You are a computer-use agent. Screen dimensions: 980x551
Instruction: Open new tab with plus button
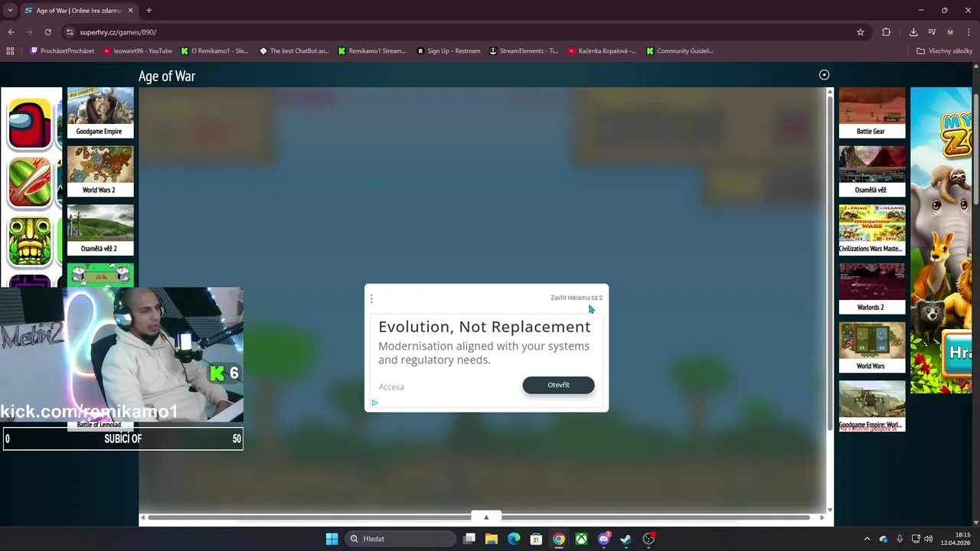click(x=149, y=11)
